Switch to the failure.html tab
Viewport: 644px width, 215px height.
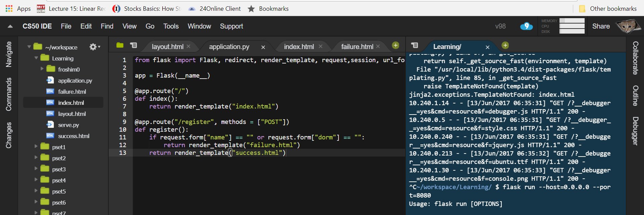pyautogui.click(x=357, y=47)
